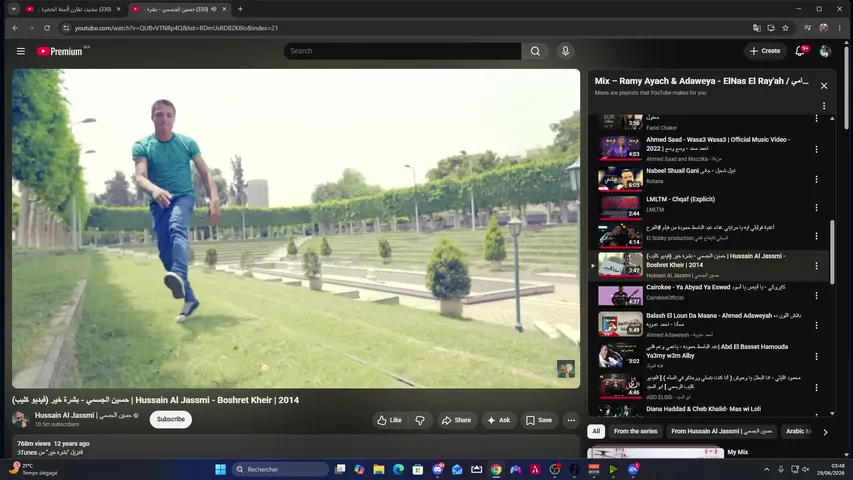This screenshot has height=480, width=853.
Task: Like the video
Action: pyautogui.click(x=390, y=420)
